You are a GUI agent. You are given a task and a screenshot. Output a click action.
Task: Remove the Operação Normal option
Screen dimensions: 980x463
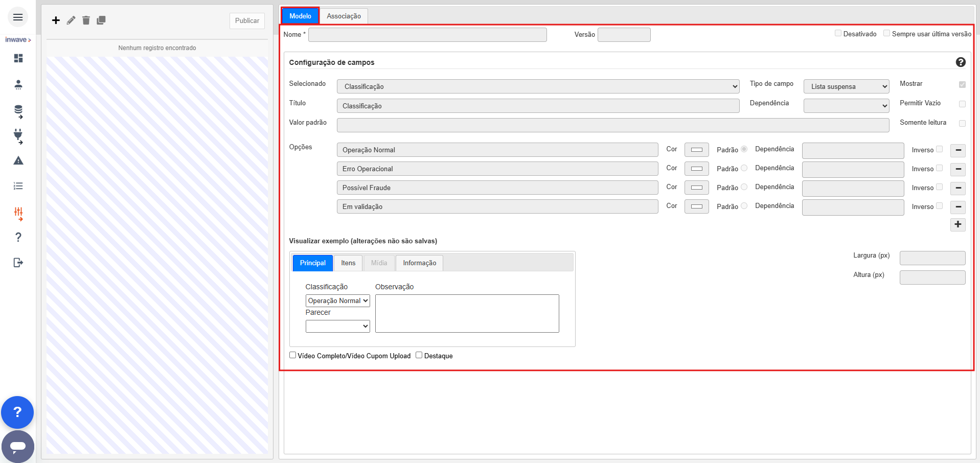[x=958, y=150]
